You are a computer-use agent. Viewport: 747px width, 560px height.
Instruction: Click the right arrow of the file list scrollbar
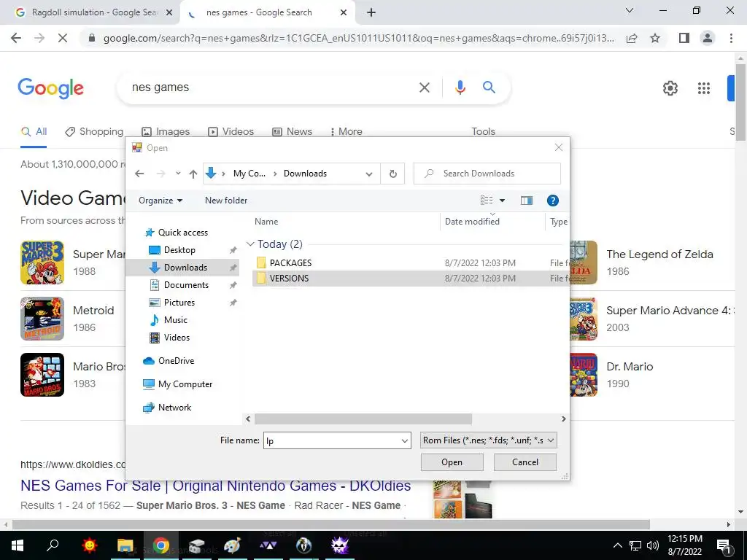coord(564,419)
